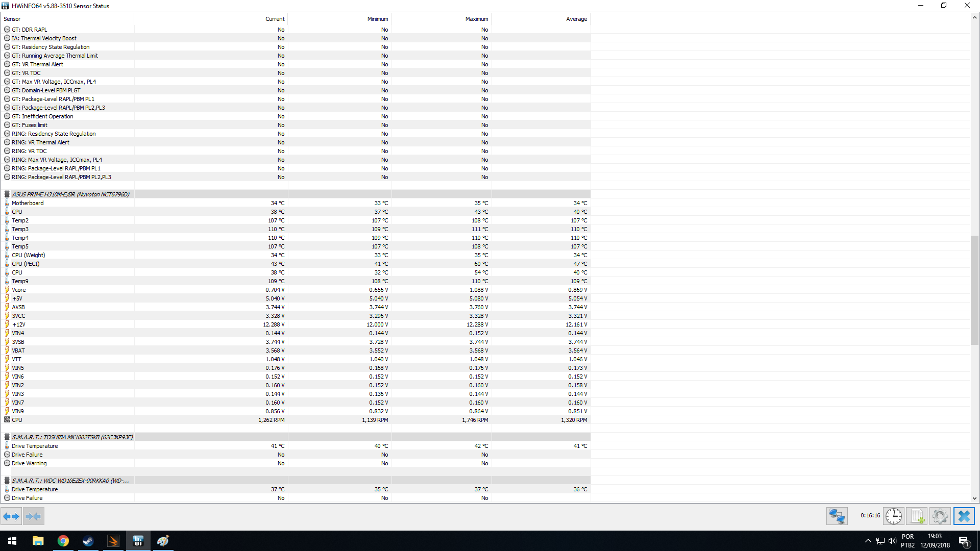Open sensor settings gear icon
Viewport: 980px width, 551px height.
click(940, 516)
